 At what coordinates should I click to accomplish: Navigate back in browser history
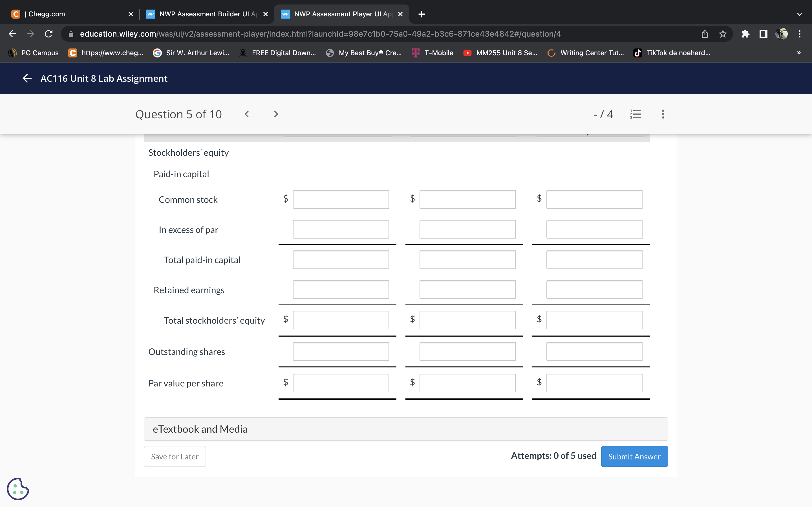[x=12, y=34]
